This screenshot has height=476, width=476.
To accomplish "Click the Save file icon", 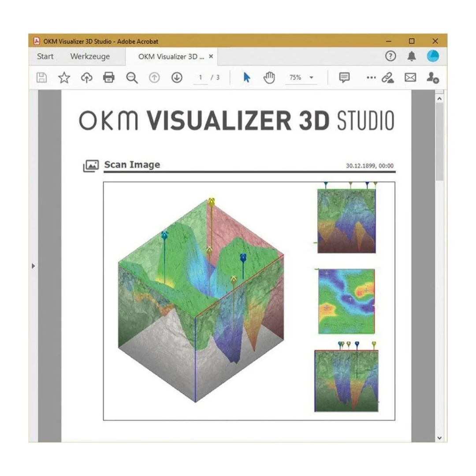I will click(x=41, y=78).
